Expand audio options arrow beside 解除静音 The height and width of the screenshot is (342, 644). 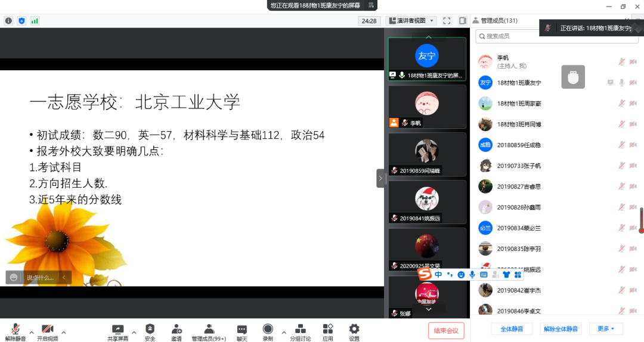(31, 332)
